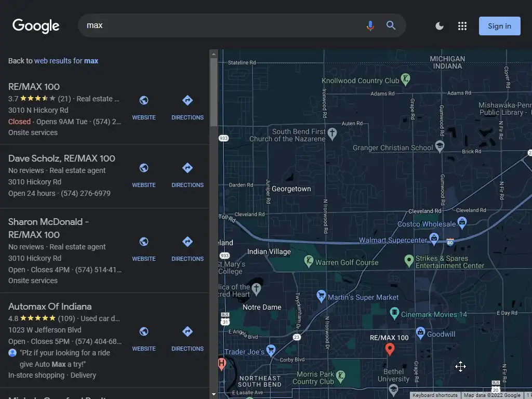The image size is (532, 399).
Task: Select Knollwood Country Club golf marker
Action: tap(405, 79)
